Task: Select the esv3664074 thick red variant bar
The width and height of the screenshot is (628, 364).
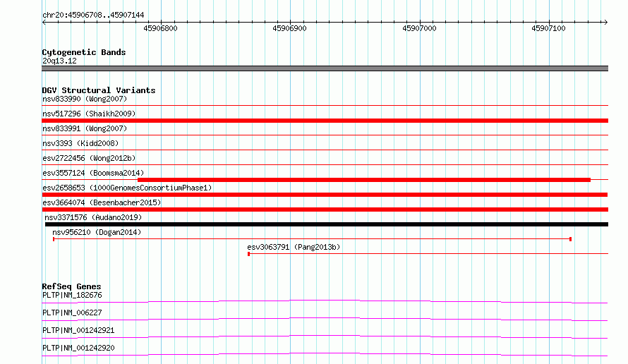Action: [x=325, y=210]
